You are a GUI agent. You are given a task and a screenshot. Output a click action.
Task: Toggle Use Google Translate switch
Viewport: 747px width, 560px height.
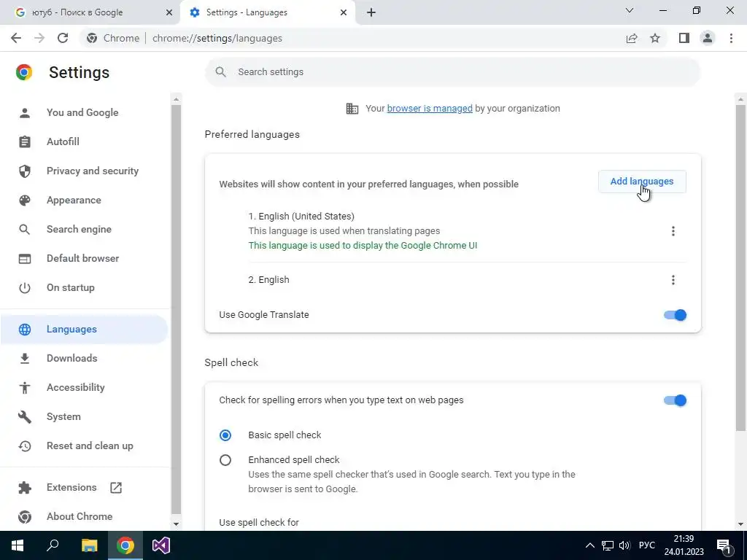point(675,315)
